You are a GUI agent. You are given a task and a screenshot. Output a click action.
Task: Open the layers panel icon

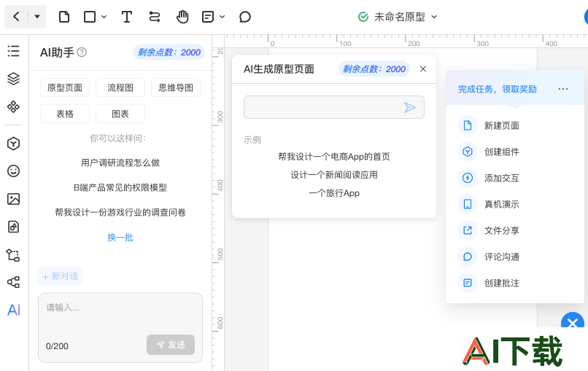pyautogui.click(x=14, y=79)
